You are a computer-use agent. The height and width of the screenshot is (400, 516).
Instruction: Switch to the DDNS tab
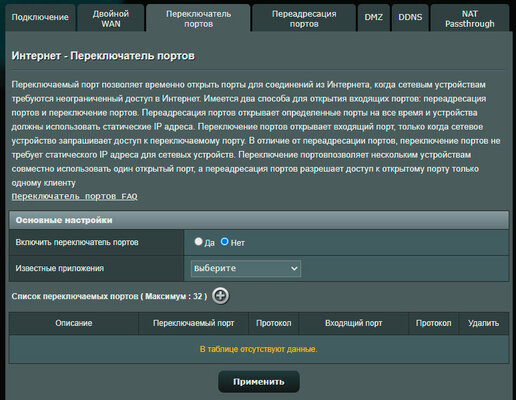click(410, 18)
